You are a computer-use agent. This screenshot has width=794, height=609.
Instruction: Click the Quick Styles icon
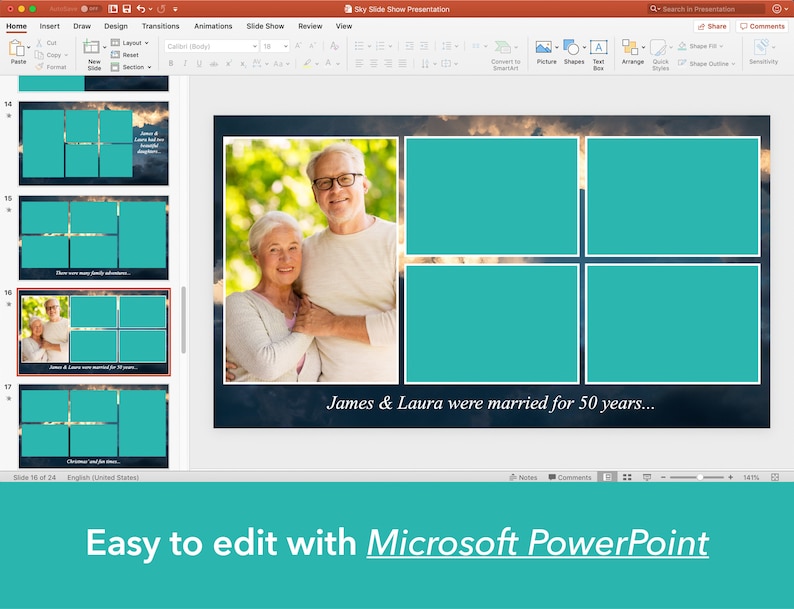[x=658, y=48]
